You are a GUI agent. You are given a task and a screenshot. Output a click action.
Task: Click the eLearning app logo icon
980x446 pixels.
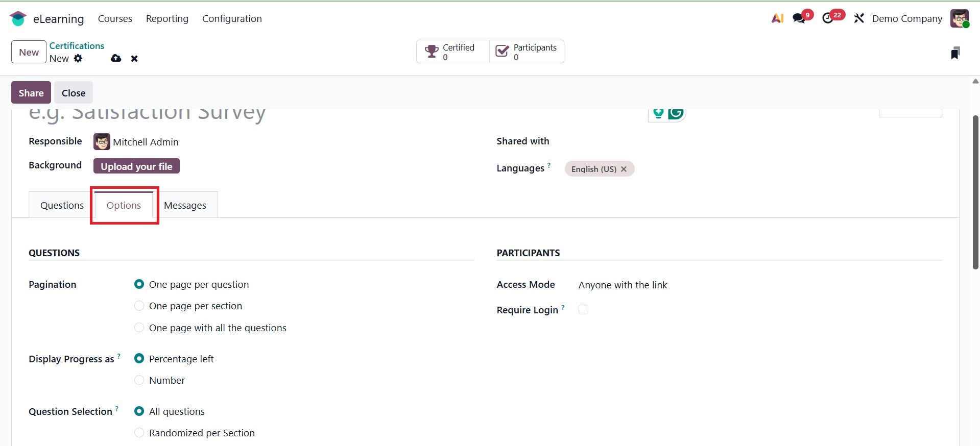click(x=18, y=19)
